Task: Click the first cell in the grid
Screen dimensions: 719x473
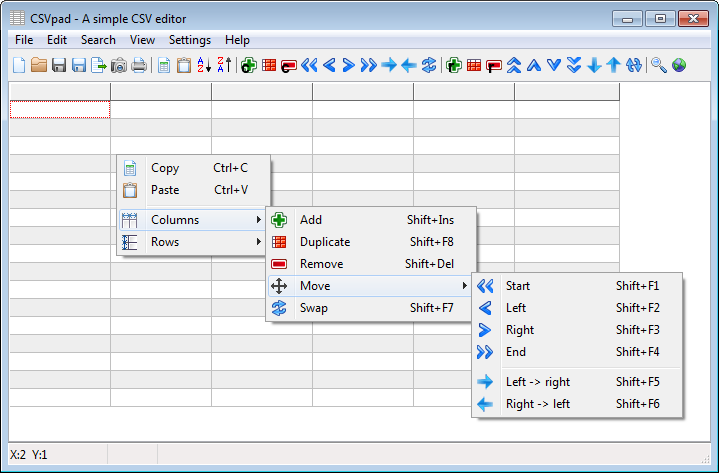Action: point(60,110)
